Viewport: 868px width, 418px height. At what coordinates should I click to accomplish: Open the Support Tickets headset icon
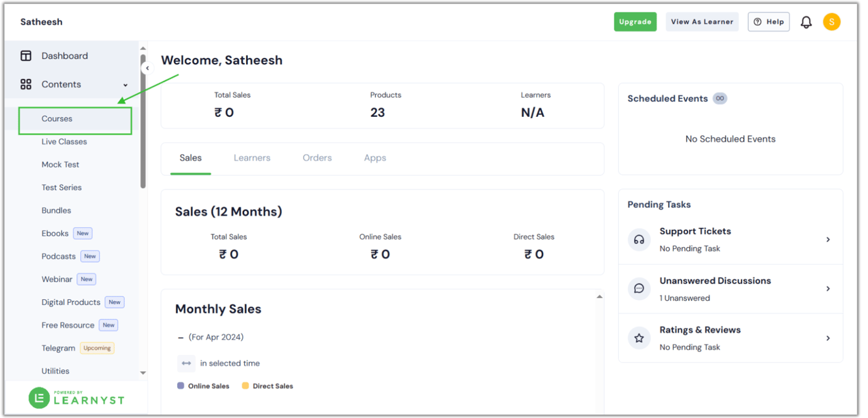(x=638, y=239)
